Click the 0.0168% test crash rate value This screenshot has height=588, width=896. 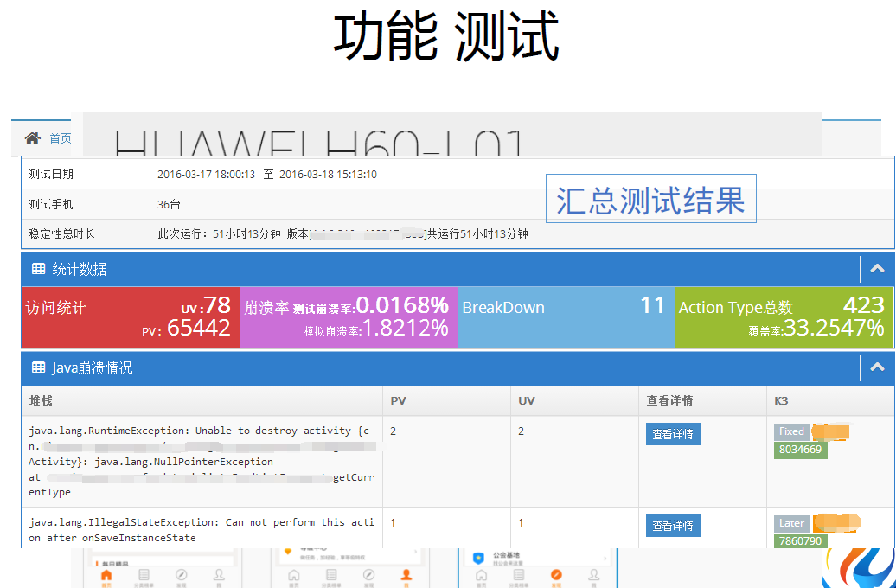(403, 306)
